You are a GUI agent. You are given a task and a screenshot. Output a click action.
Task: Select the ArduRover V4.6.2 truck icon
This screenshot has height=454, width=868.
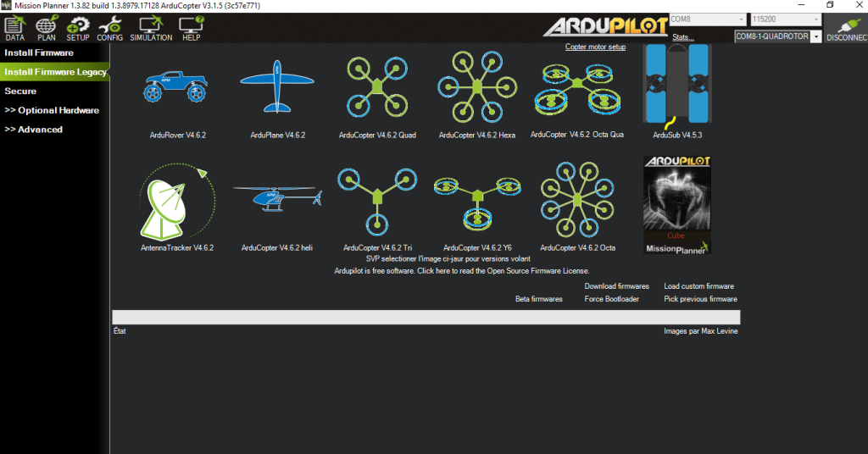pyautogui.click(x=175, y=88)
